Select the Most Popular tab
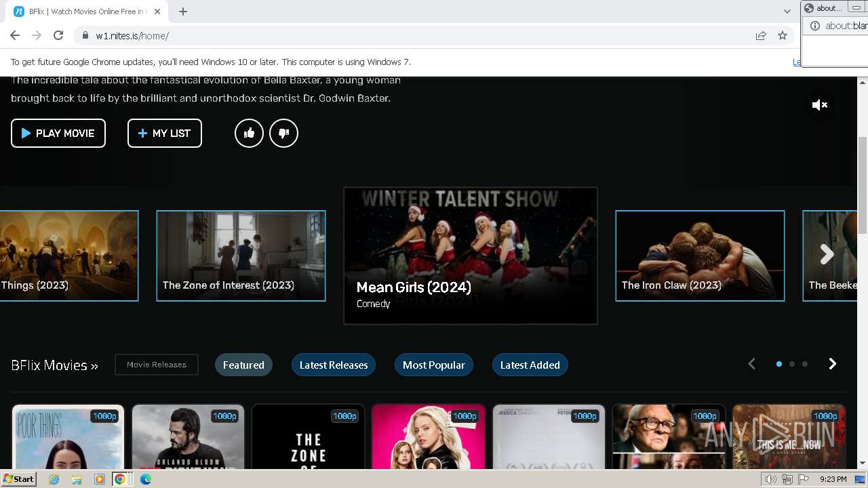868x488 pixels. pyautogui.click(x=434, y=365)
